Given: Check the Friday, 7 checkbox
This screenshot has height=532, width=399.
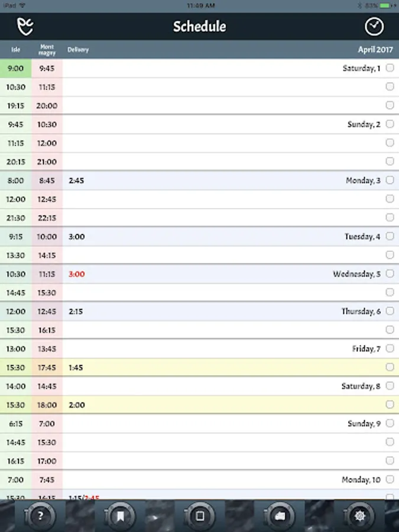Looking at the screenshot, I should (x=390, y=348).
